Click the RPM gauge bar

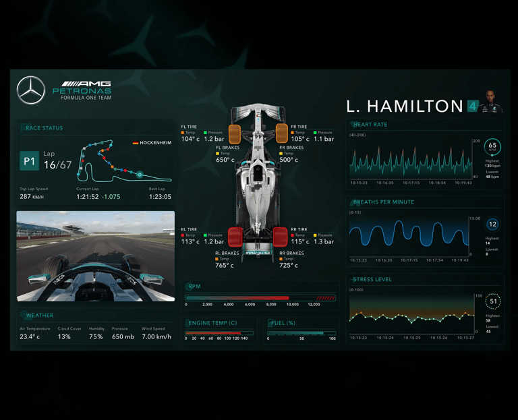pyautogui.click(x=260, y=298)
